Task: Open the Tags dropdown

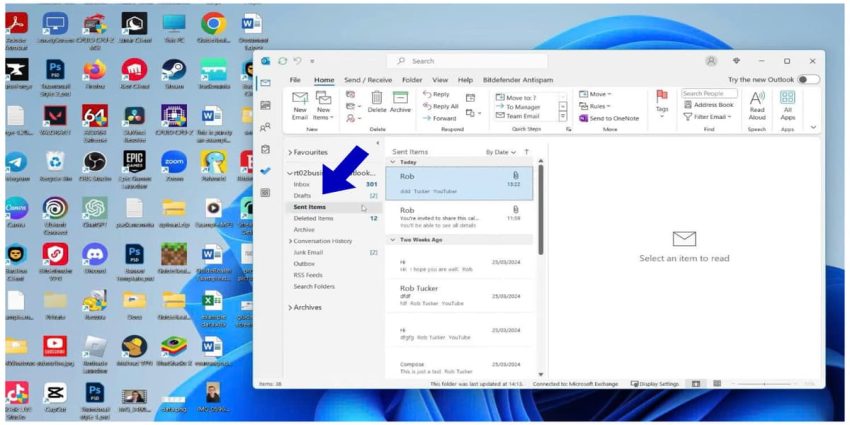Action: [x=662, y=103]
